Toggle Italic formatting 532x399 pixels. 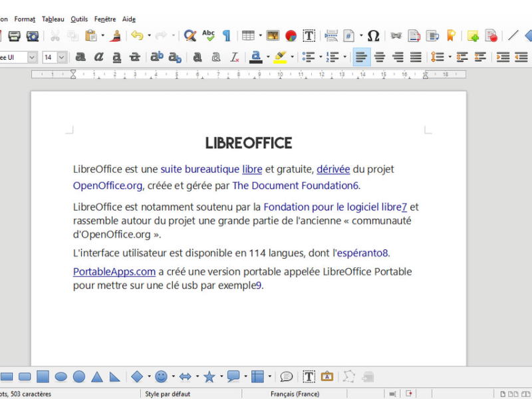[98, 57]
